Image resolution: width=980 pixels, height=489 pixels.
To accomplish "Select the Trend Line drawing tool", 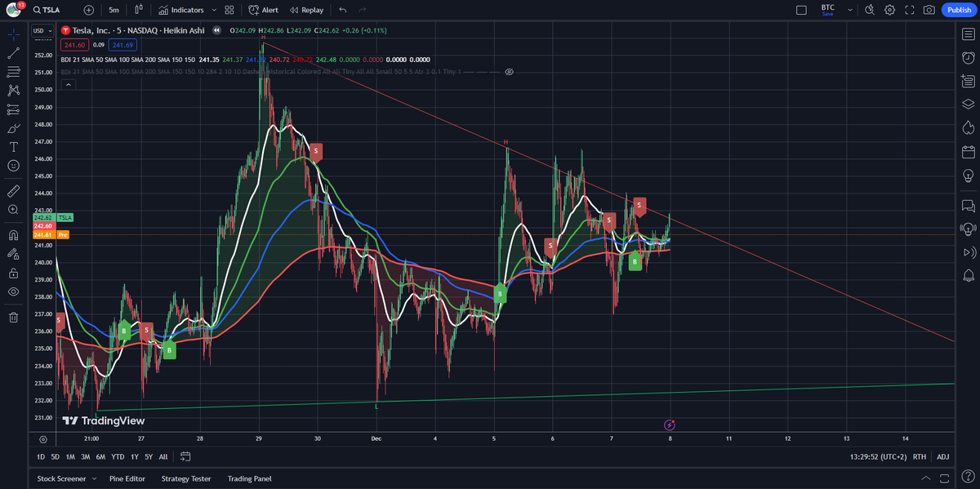I will click(x=13, y=53).
